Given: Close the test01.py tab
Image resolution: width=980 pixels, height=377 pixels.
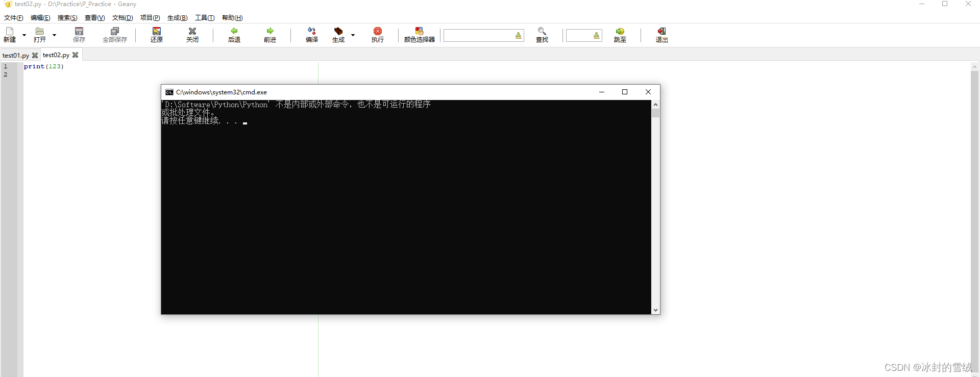Looking at the screenshot, I should coord(35,55).
